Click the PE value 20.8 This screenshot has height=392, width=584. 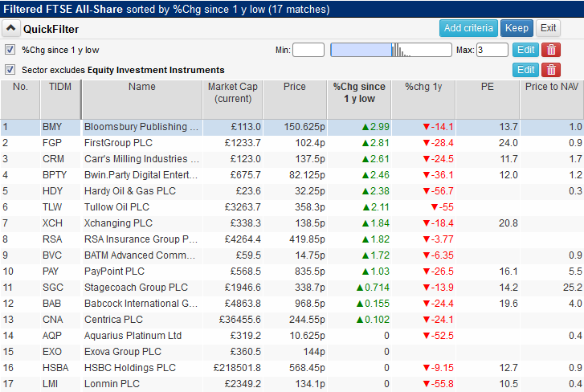508,223
